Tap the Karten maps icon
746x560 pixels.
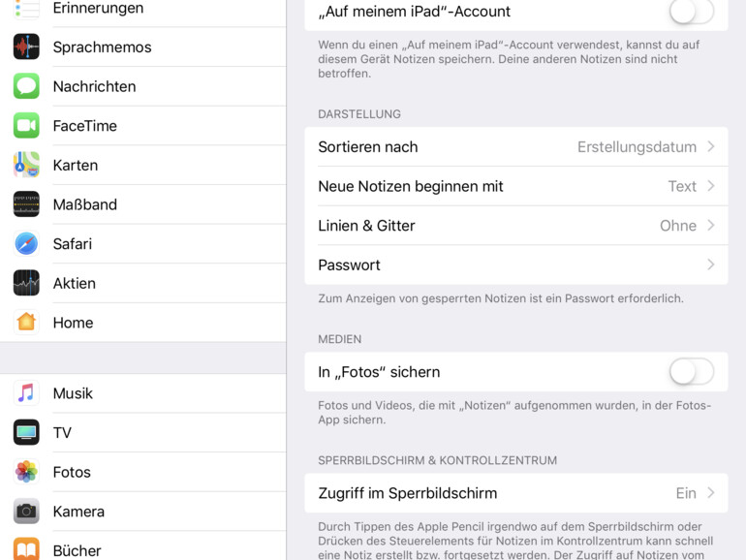tap(26, 165)
